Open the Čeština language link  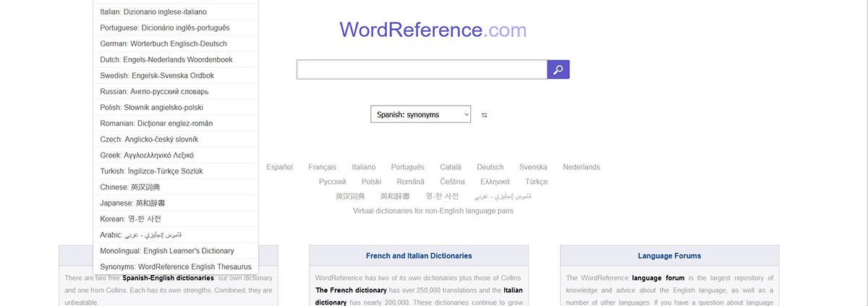click(x=452, y=182)
